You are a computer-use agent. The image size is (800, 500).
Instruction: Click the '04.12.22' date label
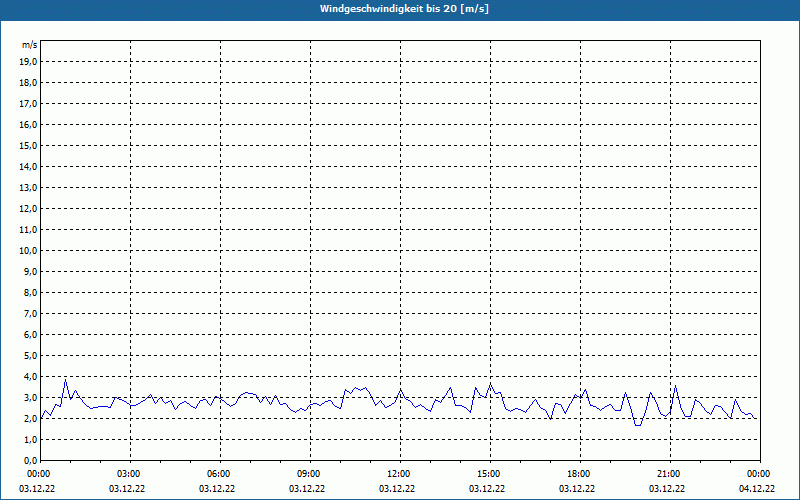click(x=757, y=489)
